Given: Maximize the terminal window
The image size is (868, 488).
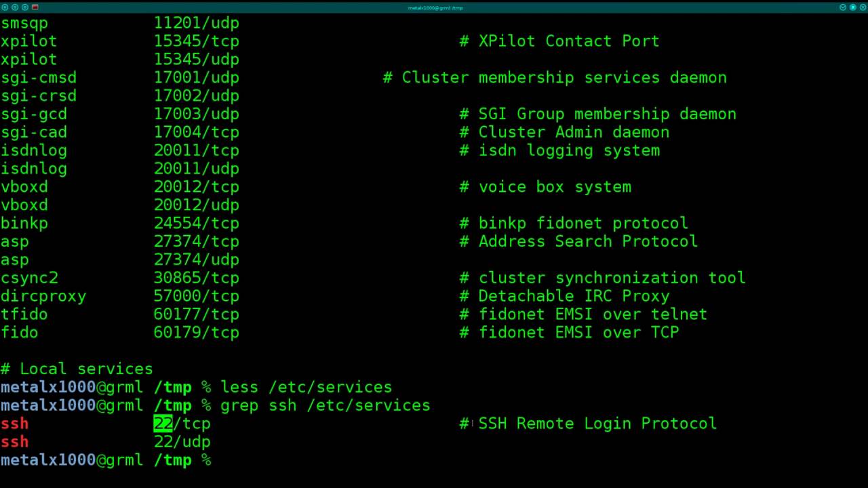Looking at the screenshot, I should pos(852,7).
